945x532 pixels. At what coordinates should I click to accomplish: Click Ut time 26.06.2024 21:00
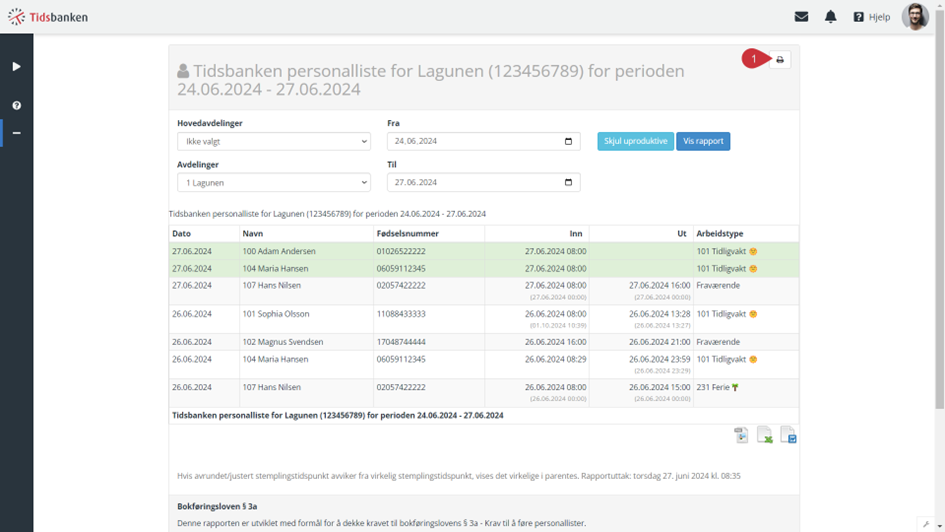coord(659,342)
